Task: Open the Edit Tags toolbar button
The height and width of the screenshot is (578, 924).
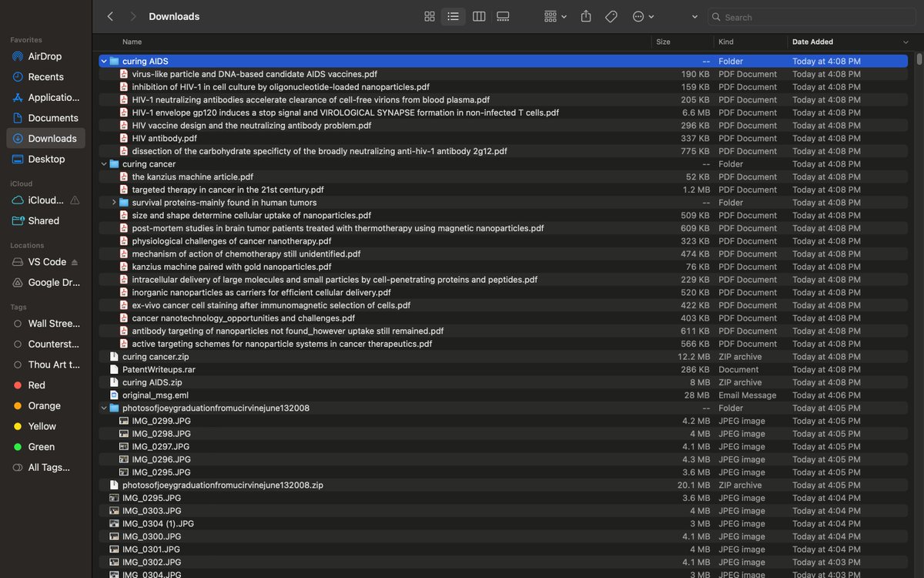Action: (611, 16)
